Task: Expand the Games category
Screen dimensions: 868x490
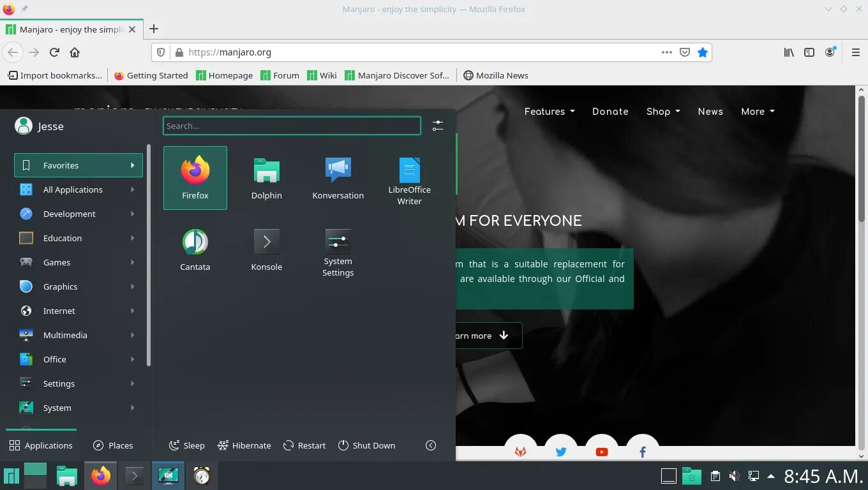Action: tap(78, 262)
